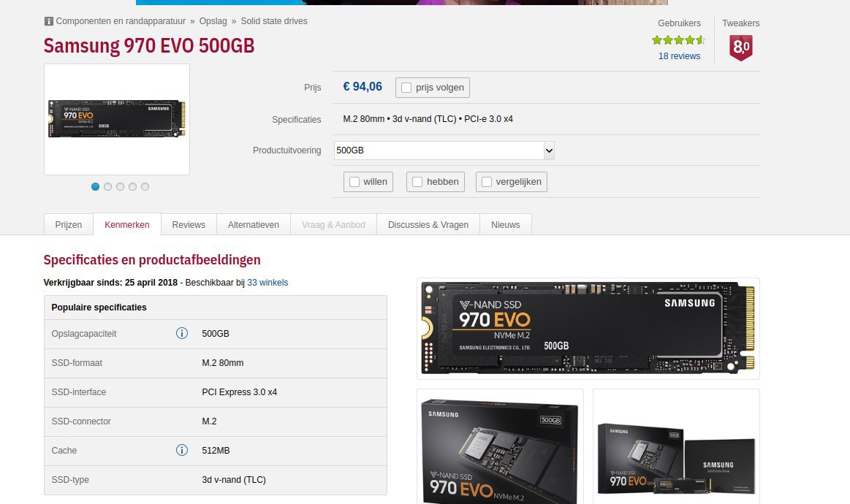Open the Productuitvoering 500GB dropdown
Screen dimensions: 850x504
coord(444,150)
